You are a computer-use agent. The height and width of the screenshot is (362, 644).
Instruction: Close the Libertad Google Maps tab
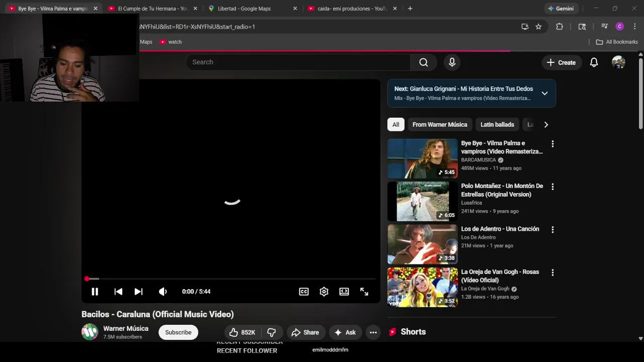click(x=295, y=9)
